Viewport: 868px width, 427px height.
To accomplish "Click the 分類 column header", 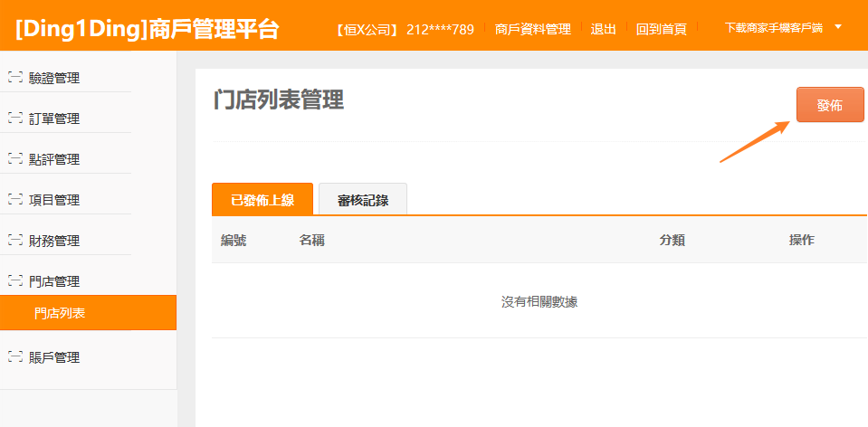I will click(672, 240).
